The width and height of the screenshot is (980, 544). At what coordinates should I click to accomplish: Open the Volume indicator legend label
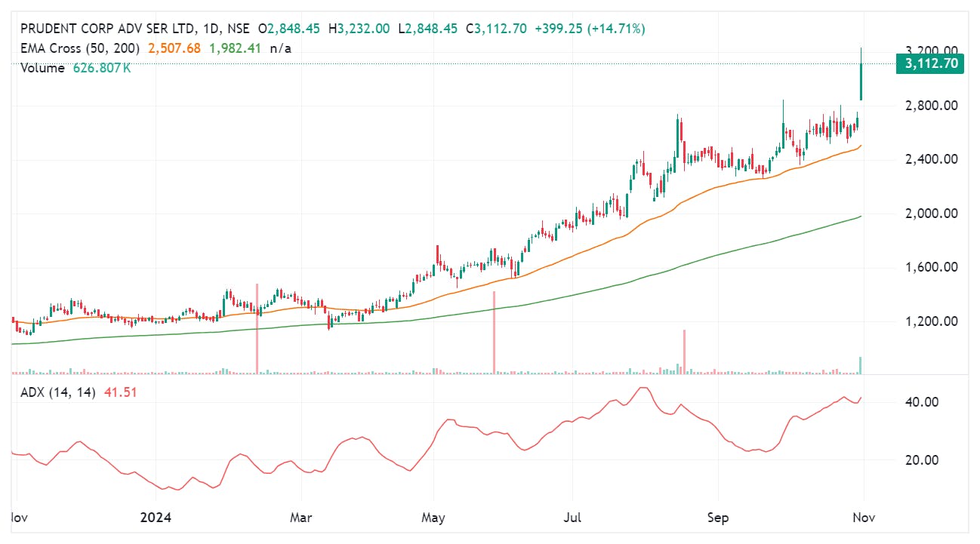click(43, 68)
